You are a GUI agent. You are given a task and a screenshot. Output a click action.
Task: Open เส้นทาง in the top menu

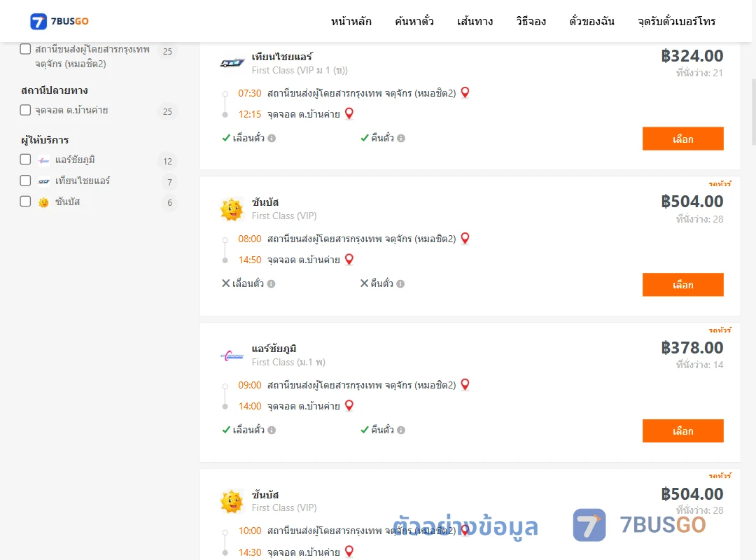point(475,21)
